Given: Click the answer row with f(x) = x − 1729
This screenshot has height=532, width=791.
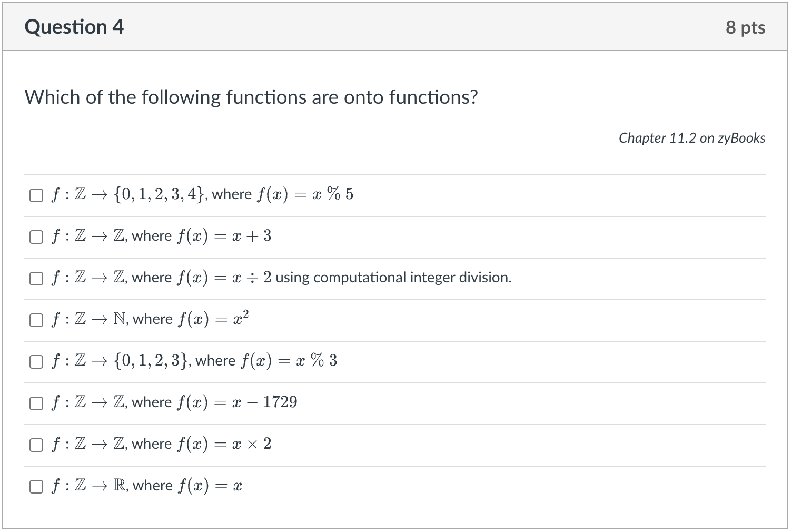Looking at the screenshot, I should [x=174, y=403].
